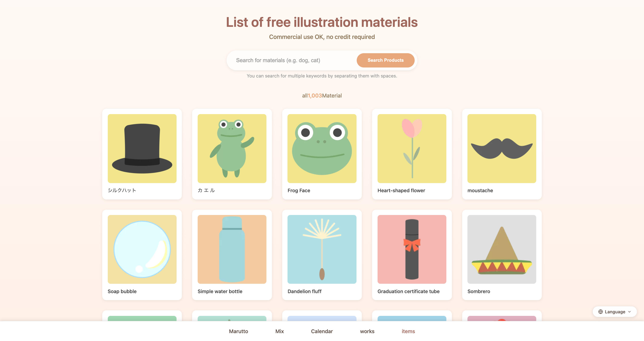Screen dimensions: 644x341
Task: Select the Frog Face illustration image
Action: coord(322,148)
